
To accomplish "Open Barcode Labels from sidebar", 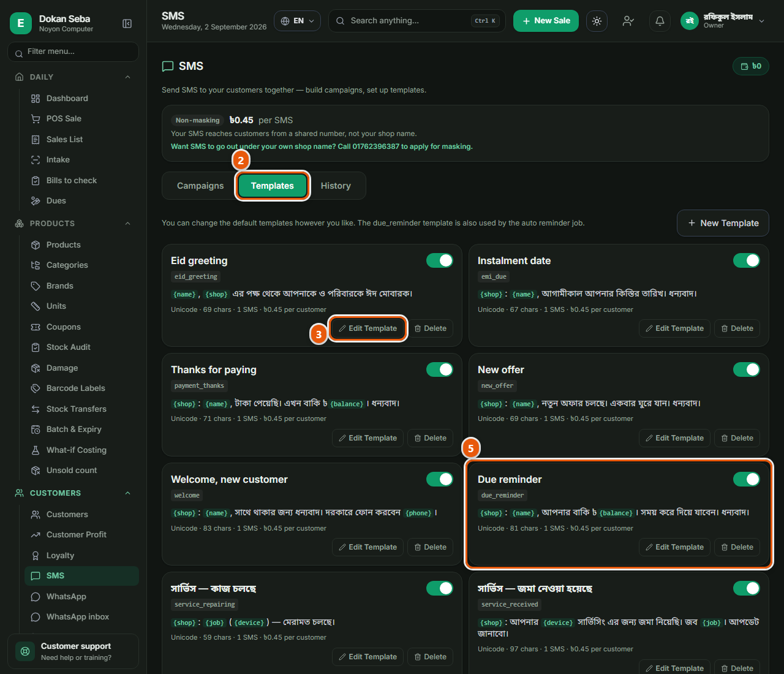I will coord(75,388).
